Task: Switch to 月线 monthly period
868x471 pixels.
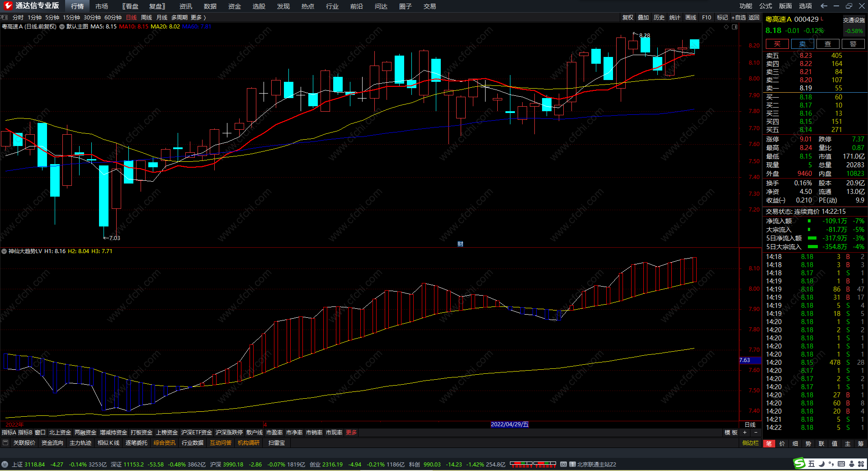Action: 162,18
